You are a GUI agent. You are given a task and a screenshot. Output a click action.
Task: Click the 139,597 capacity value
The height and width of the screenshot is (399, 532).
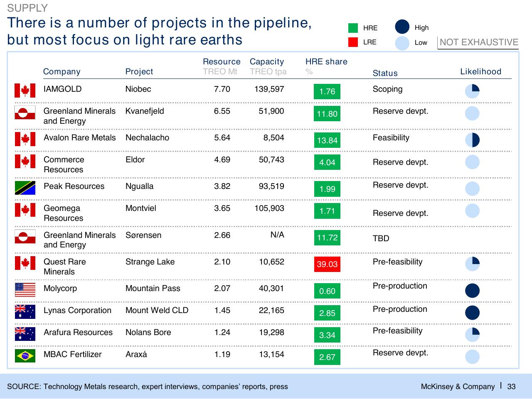[x=269, y=89]
